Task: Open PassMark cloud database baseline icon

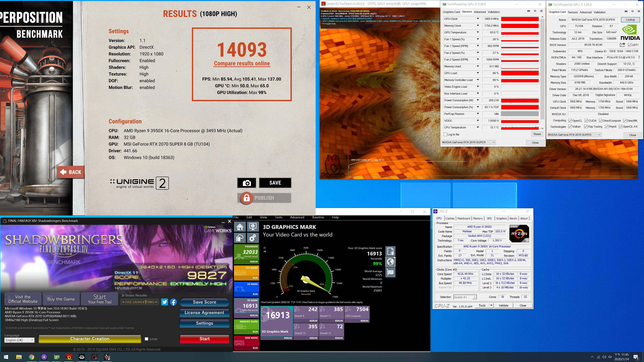Action: [x=240, y=238]
